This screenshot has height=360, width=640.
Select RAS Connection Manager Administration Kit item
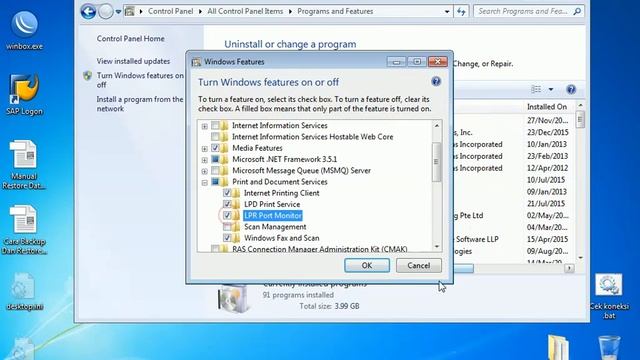[x=319, y=249]
